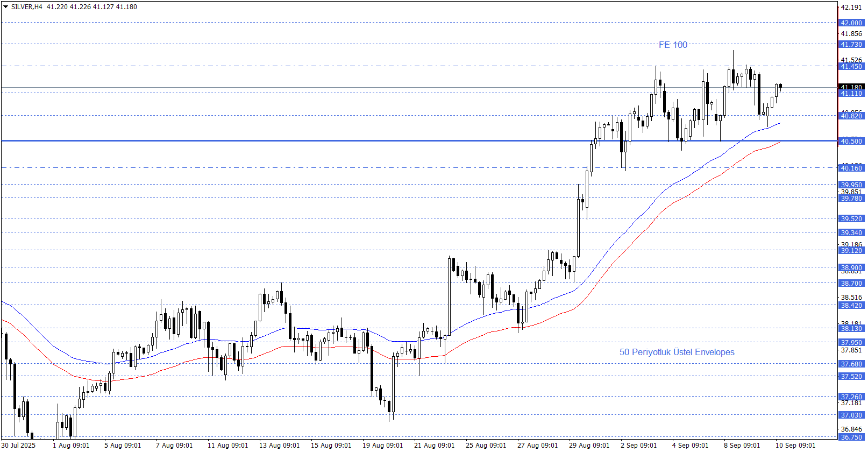Click the 36.846 price axis value
Screen dimensions: 868x452
pyautogui.click(x=851, y=429)
